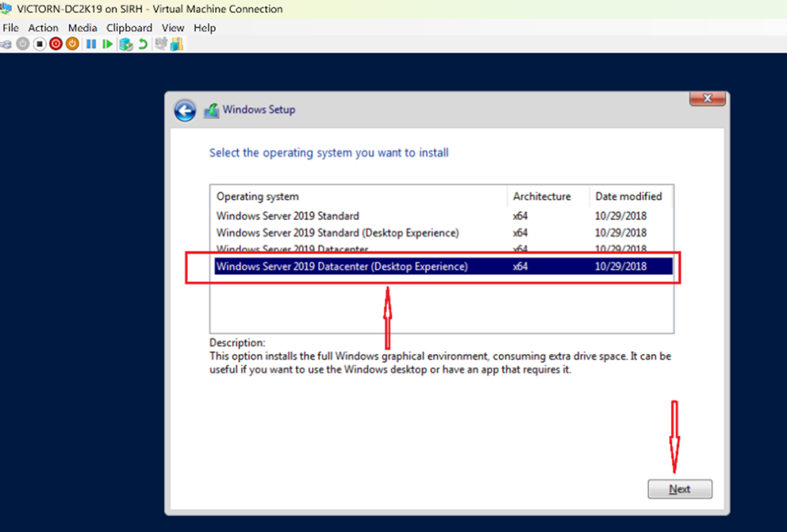
Task: Click the Architecture column header
Action: 548,196
